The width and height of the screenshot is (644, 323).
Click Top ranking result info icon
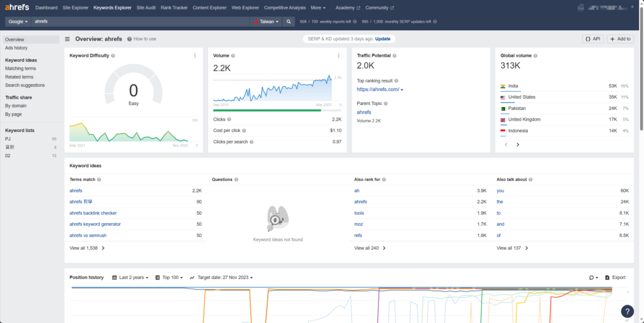[396, 81]
